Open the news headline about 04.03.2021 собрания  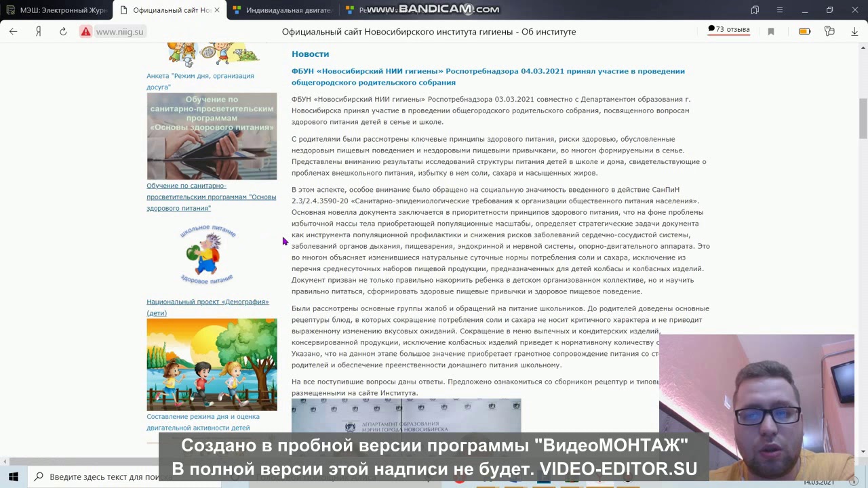[x=488, y=77]
